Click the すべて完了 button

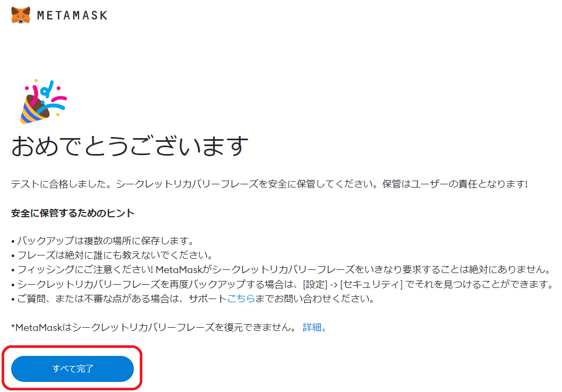coord(72,368)
